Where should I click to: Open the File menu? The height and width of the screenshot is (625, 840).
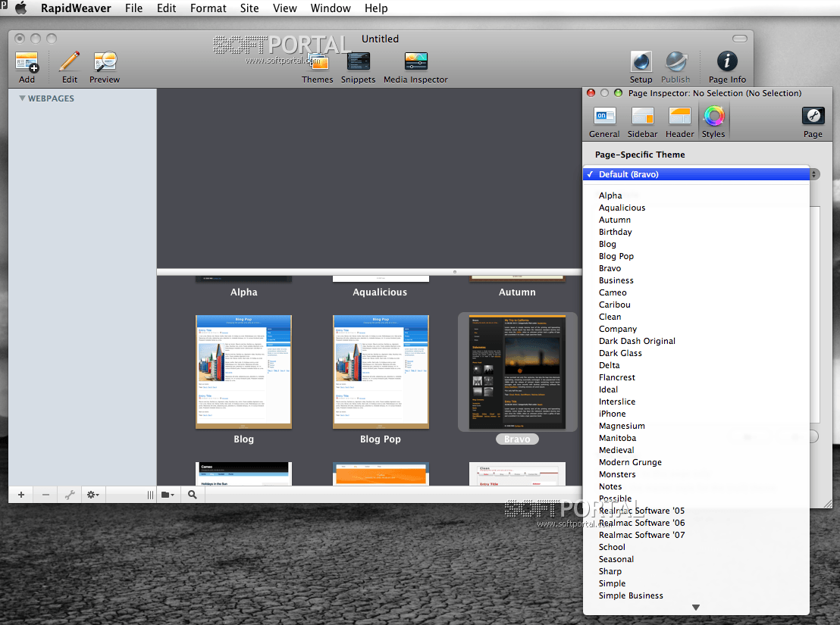[x=134, y=8]
